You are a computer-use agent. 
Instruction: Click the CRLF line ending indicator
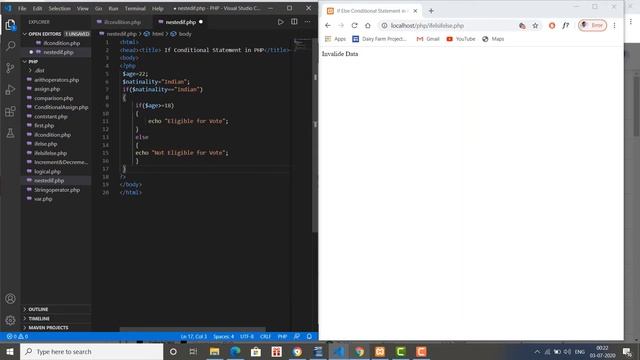[x=265, y=336]
